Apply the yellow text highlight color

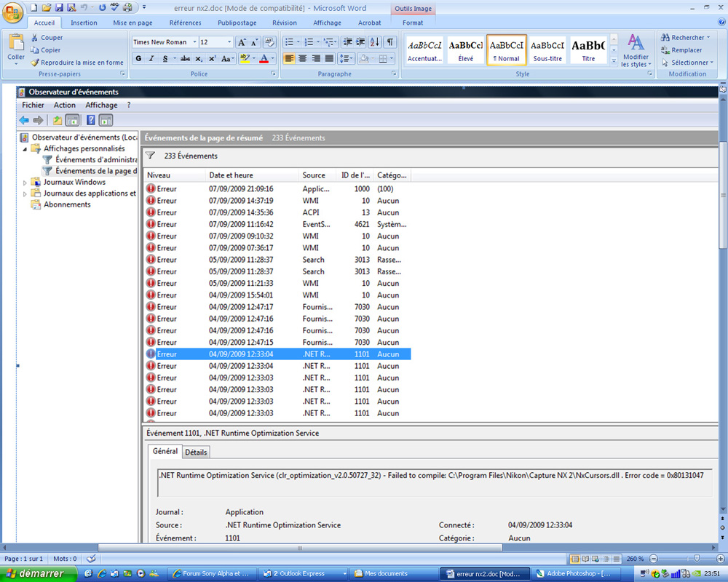tap(245, 58)
